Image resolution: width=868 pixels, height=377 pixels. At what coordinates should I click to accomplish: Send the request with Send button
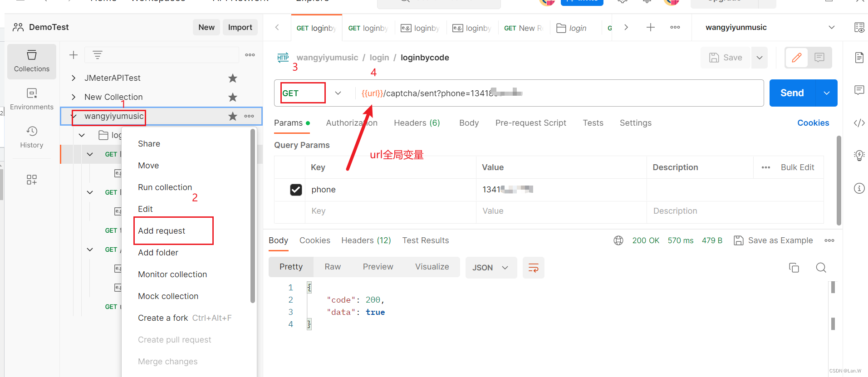[792, 93]
